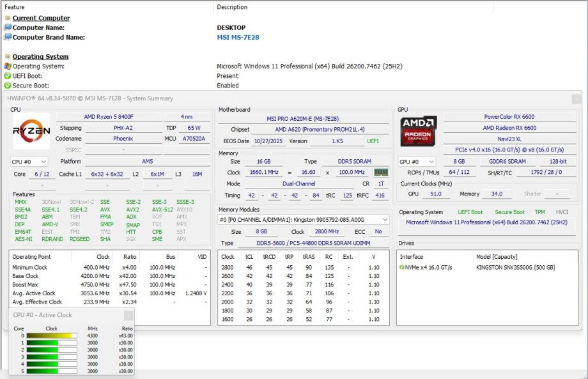Image resolution: width=588 pixels, height=379 pixels.
Task: Click the folder icon beside Current Computer heading
Action: tap(8, 18)
